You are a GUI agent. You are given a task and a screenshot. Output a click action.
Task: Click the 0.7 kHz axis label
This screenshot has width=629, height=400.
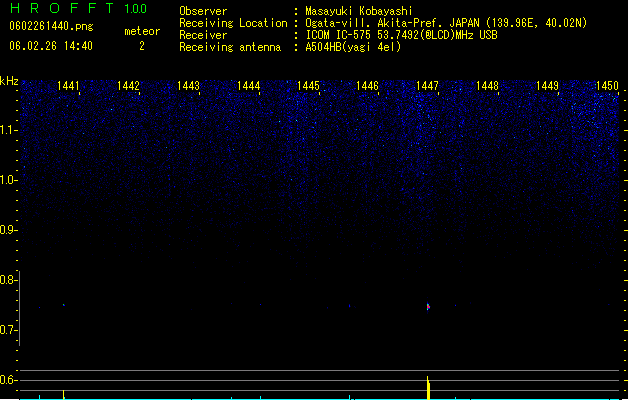pos(8,330)
